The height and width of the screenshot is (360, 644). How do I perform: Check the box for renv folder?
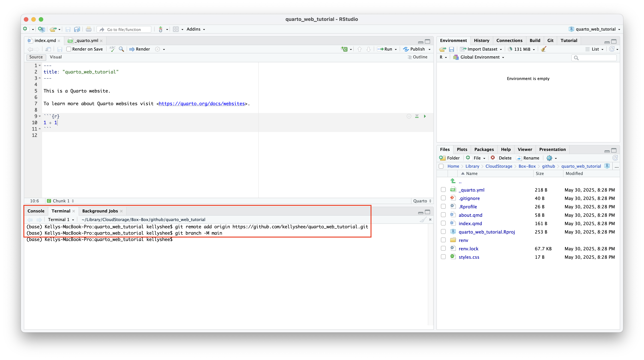click(443, 240)
